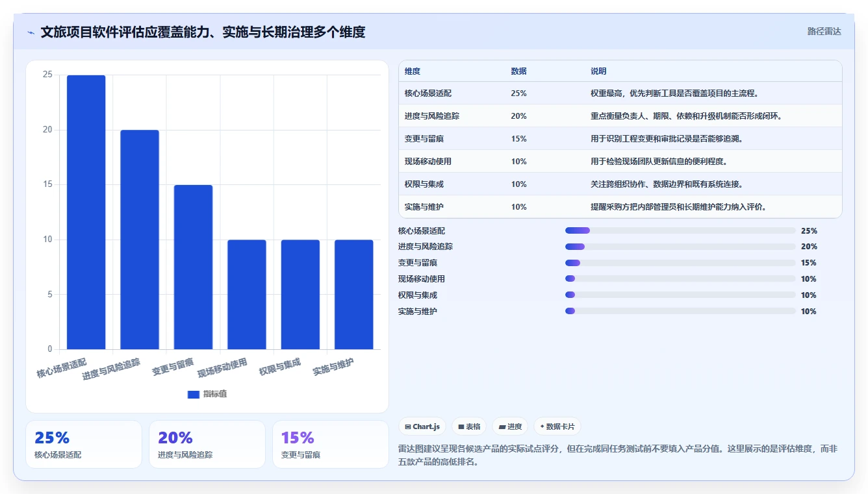The height and width of the screenshot is (494, 868).
Task: Click the 权限与集成 bar in chart
Action: [300, 295]
